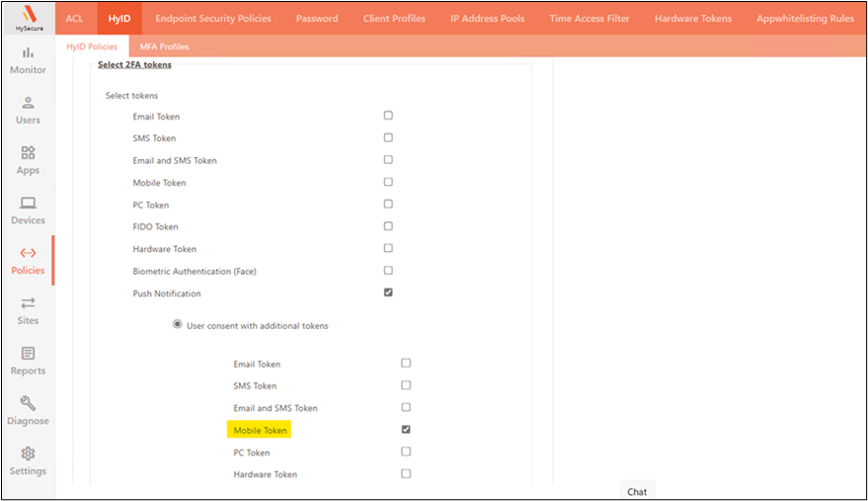Click the HySecure logo icon

[28, 17]
